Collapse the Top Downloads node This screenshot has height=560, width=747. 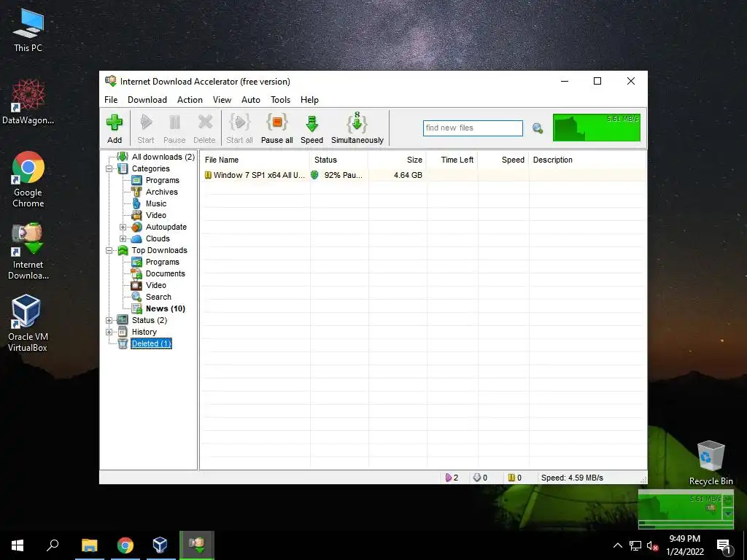(109, 251)
